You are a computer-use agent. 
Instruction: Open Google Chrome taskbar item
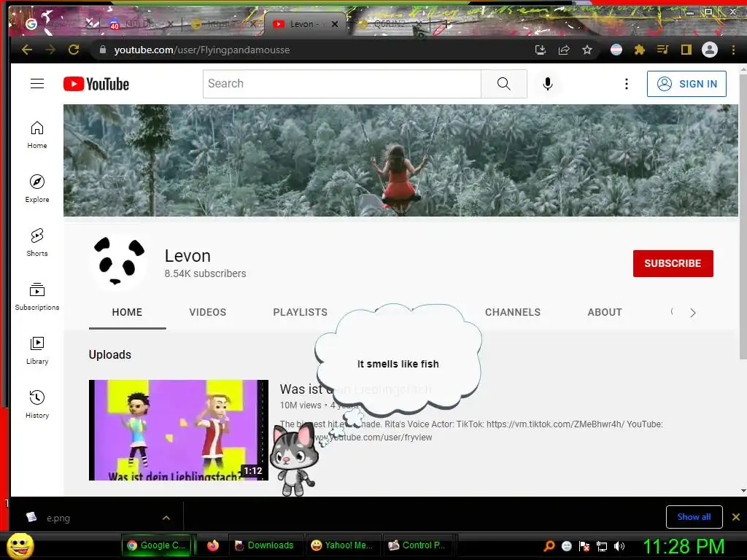158,545
